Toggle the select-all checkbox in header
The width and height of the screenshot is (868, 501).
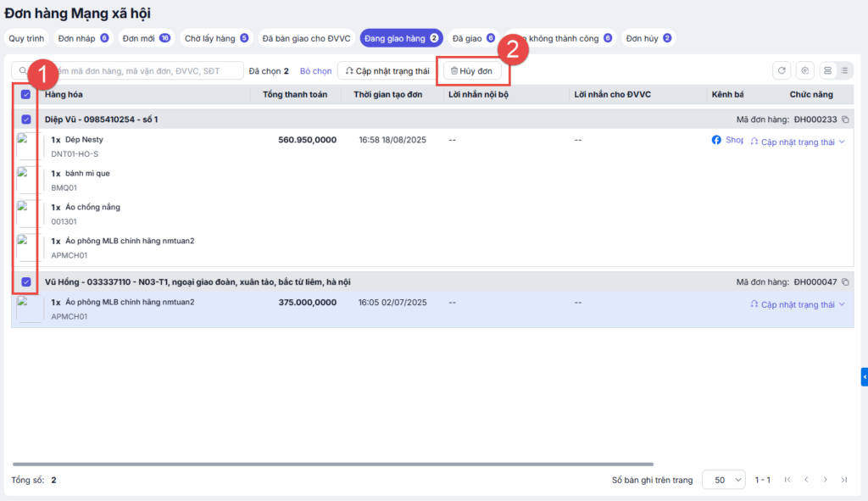coord(26,95)
